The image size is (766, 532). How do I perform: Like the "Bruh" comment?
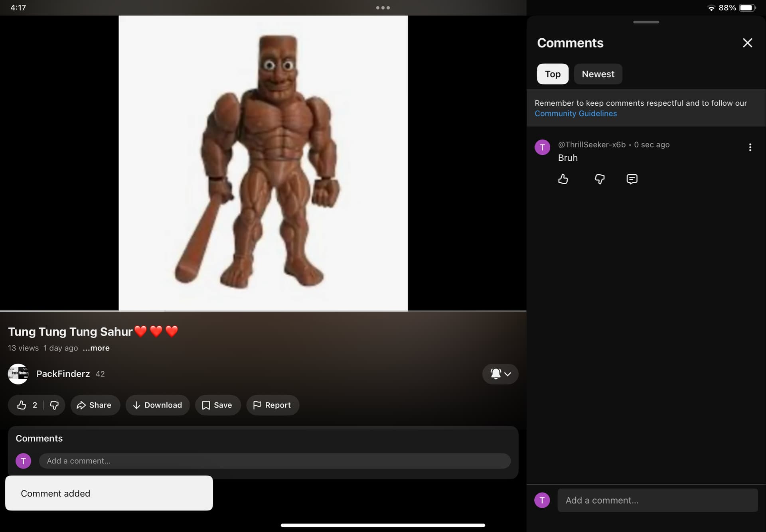tap(563, 179)
